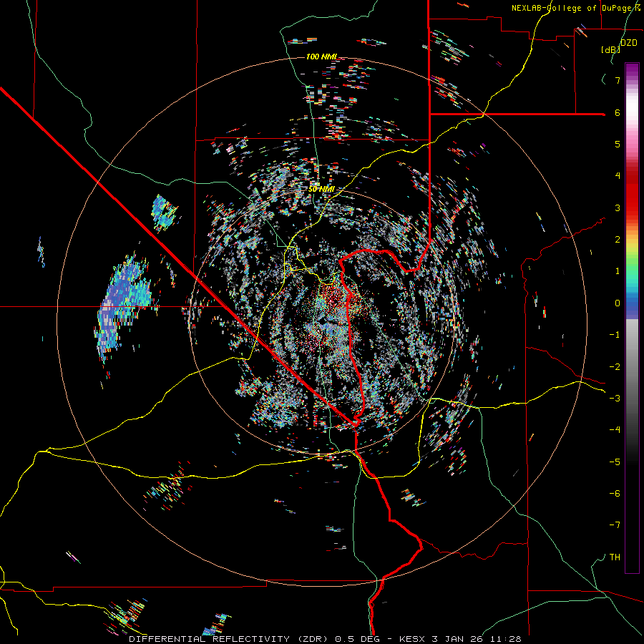Click the 3 JAN 26 date text
The width and height of the screenshot is (644, 644).
[x=457, y=639]
